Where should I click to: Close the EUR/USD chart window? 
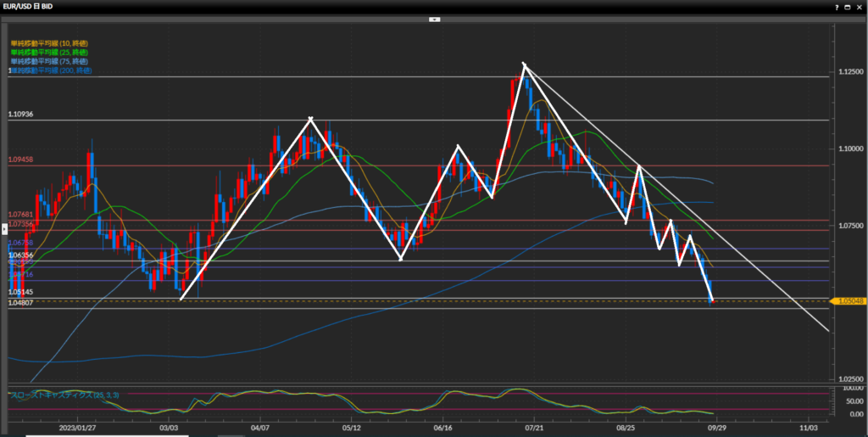click(x=860, y=6)
